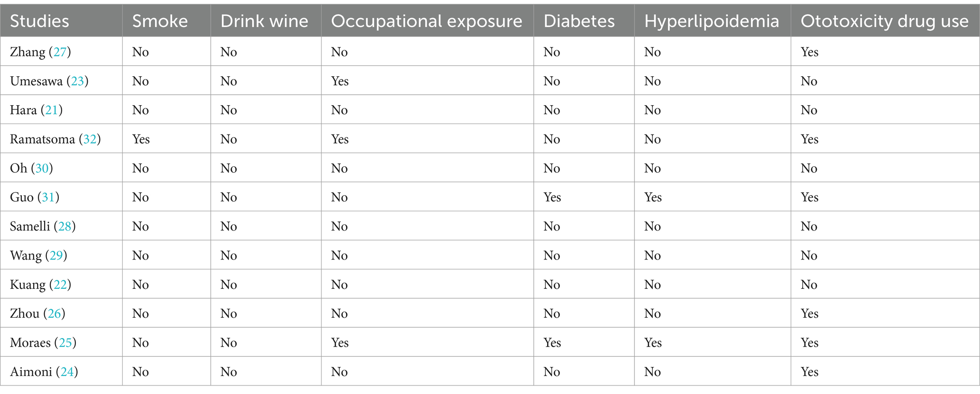This screenshot has width=980, height=394.
Task: Select the Occupational exposure column header
Action: point(427,21)
